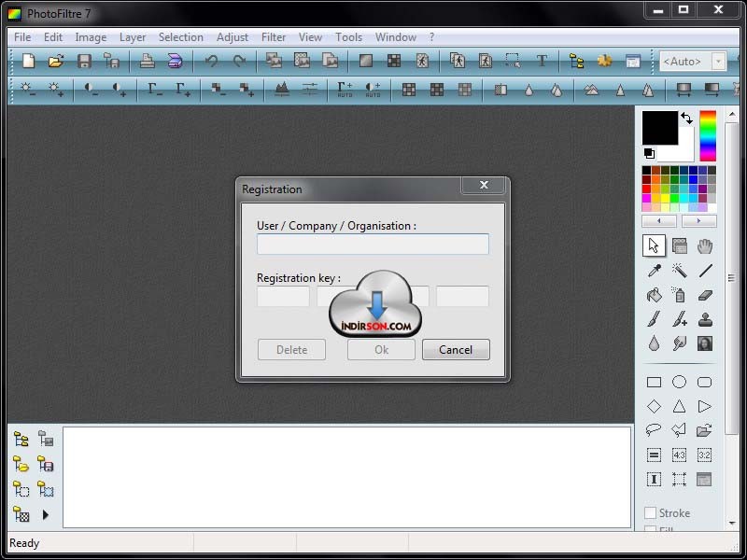Select the Eyedropper pipette tool
The width and height of the screenshot is (747, 560).
point(655,271)
